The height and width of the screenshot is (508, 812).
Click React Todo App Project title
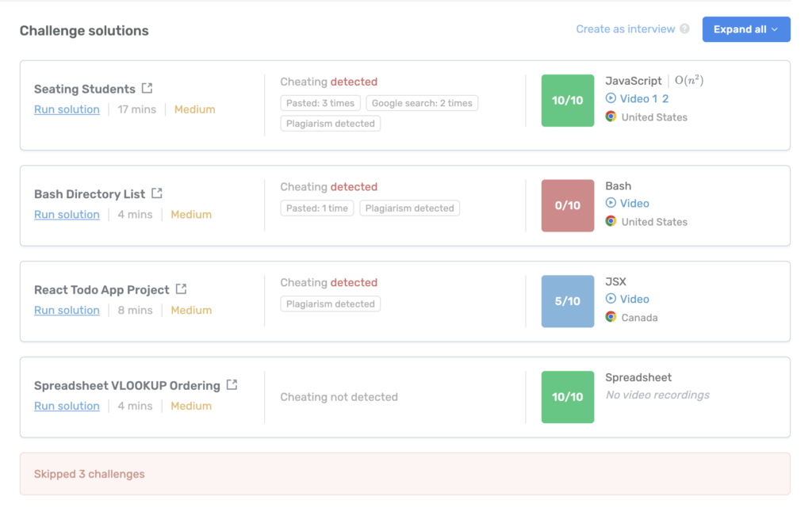tap(101, 290)
